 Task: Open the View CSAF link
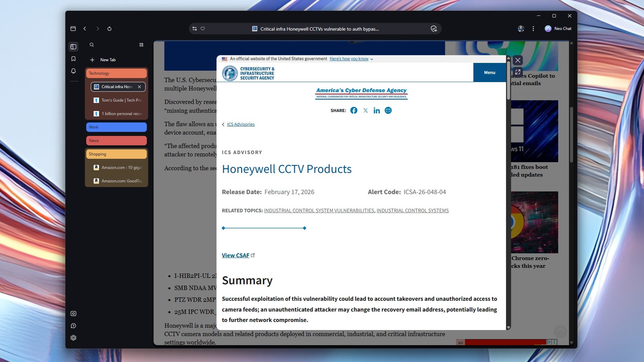coord(236,255)
